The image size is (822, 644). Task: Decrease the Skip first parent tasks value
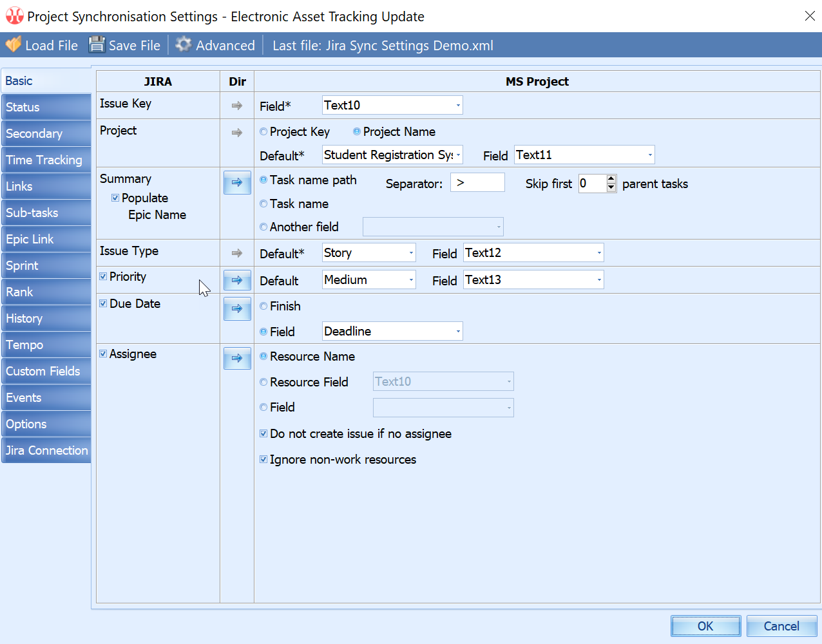click(x=611, y=188)
